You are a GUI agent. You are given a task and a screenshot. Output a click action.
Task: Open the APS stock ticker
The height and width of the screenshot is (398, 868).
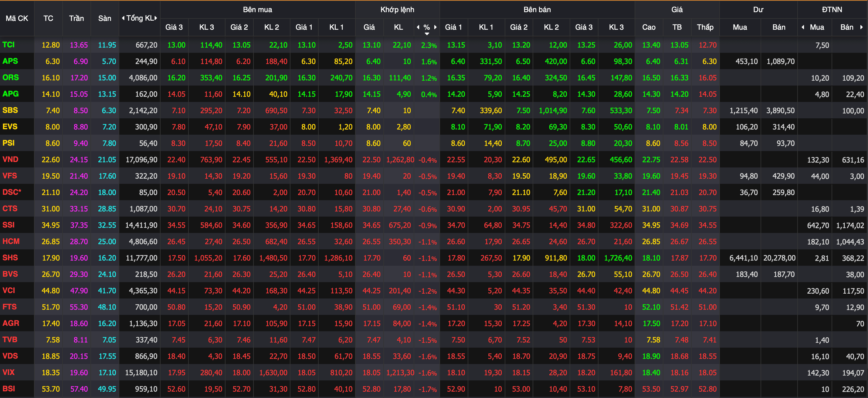click(10, 61)
